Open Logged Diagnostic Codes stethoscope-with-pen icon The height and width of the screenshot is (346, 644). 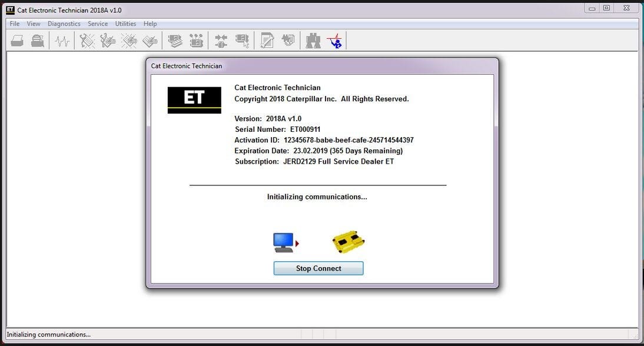[108, 41]
